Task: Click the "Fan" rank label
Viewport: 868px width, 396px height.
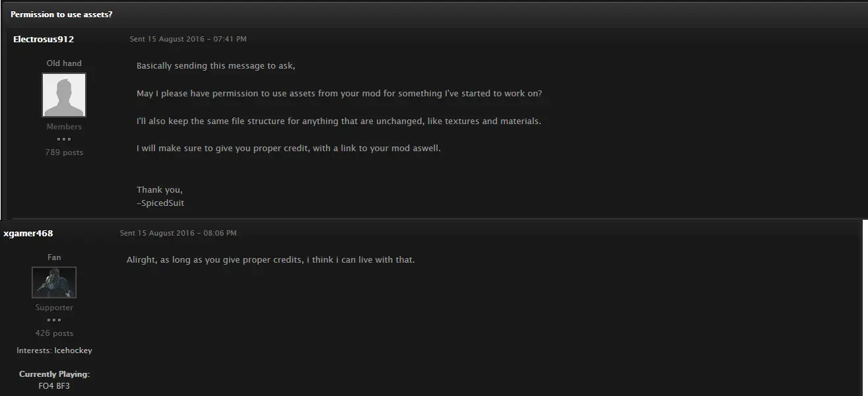Action: point(54,257)
